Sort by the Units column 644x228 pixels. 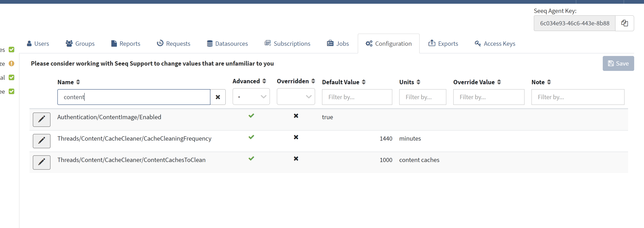(418, 82)
